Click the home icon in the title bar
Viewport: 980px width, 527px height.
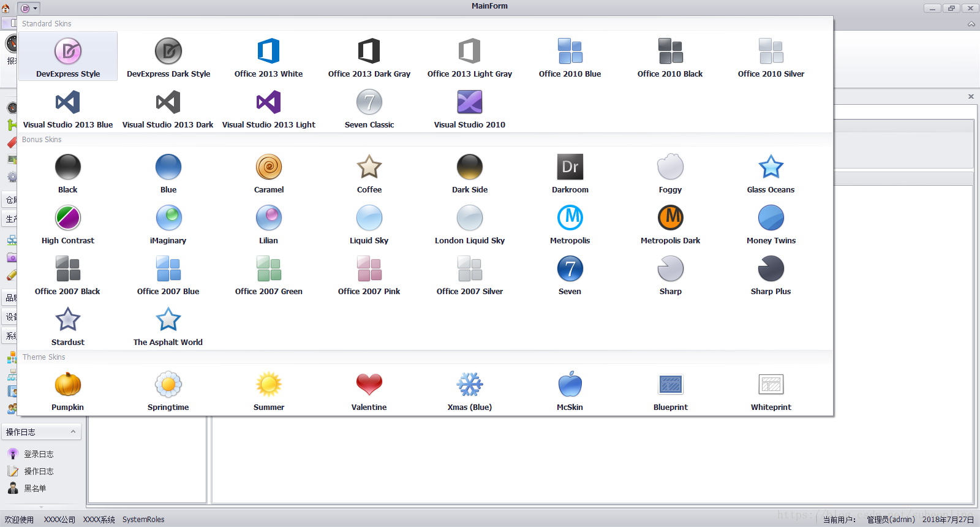tap(6, 8)
